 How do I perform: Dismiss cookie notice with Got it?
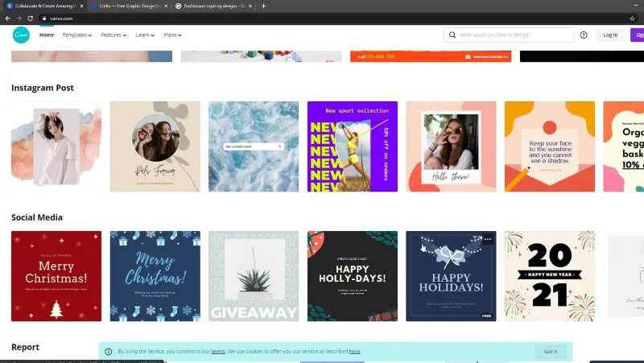click(551, 352)
